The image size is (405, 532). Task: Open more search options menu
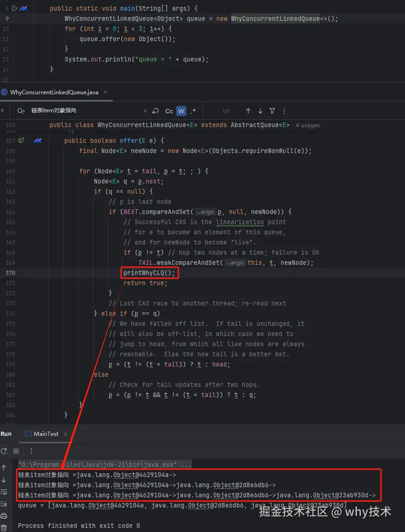pos(284,111)
